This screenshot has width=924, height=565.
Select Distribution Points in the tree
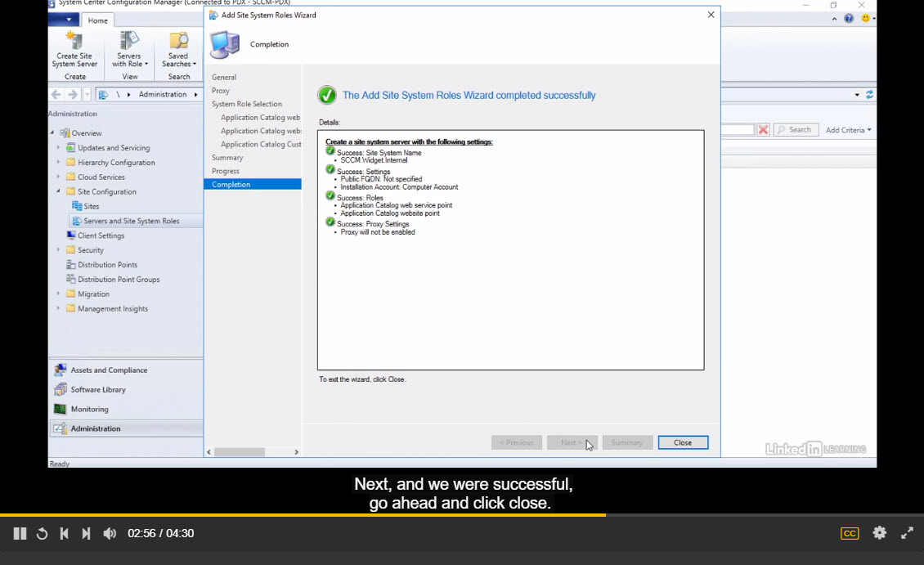pos(107,265)
